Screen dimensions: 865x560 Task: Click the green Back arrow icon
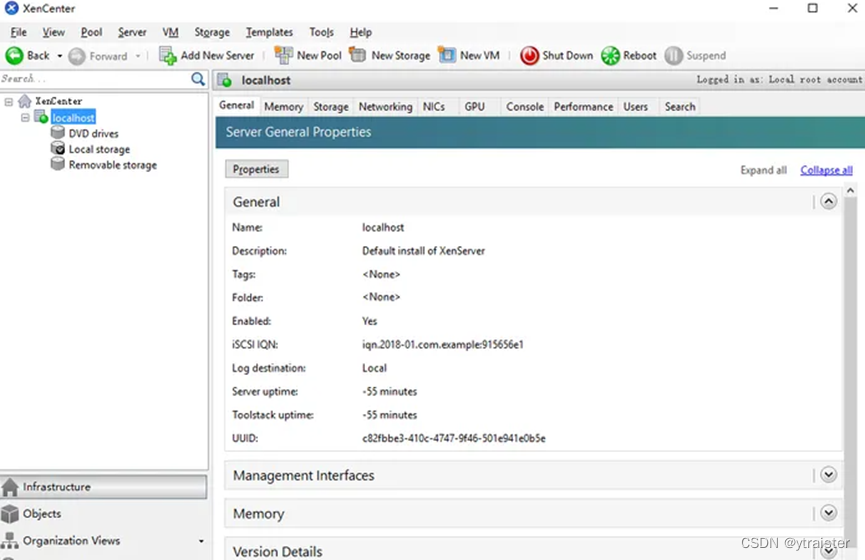click(14, 55)
